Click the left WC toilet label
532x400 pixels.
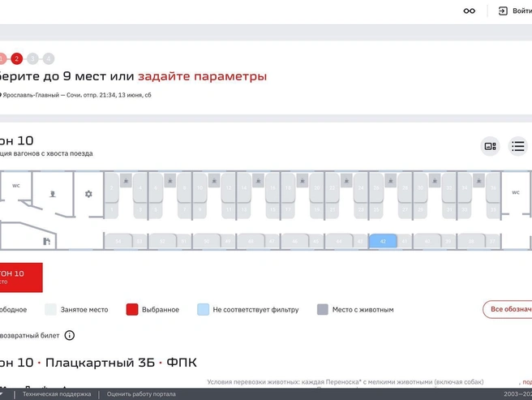[x=16, y=186]
